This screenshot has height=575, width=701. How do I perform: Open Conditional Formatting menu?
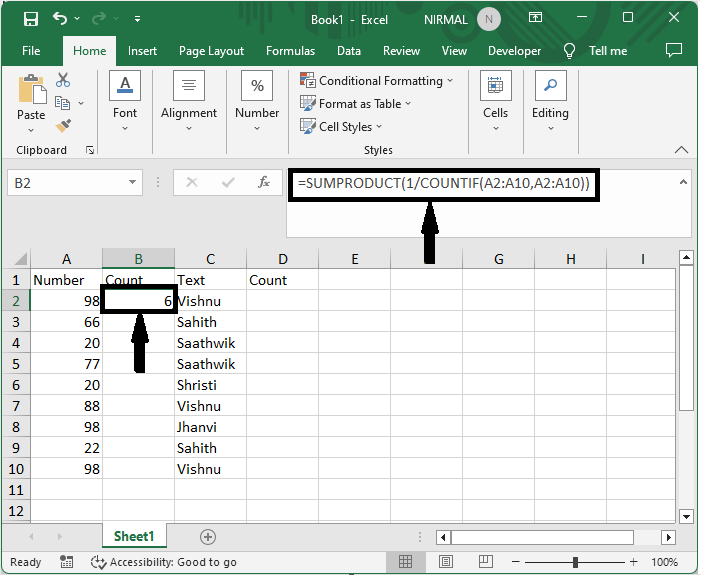point(376,80)
